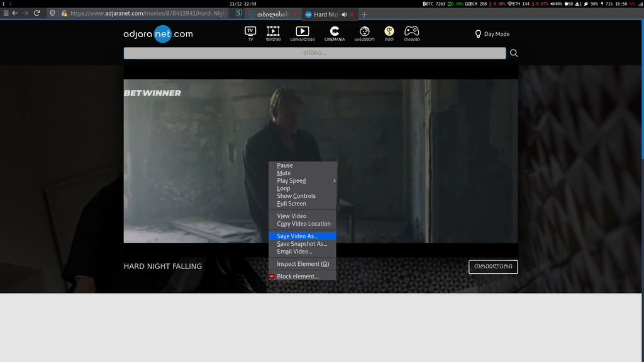This screenshot has width=644, height=362.
Task: Switch to workspace 1 in status bar
Action: [x=3, y=4]
